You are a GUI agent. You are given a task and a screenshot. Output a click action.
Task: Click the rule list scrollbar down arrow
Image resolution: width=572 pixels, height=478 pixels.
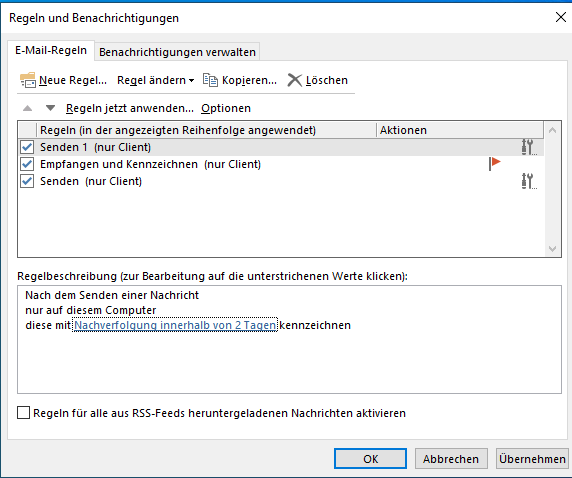click(552, 249)
